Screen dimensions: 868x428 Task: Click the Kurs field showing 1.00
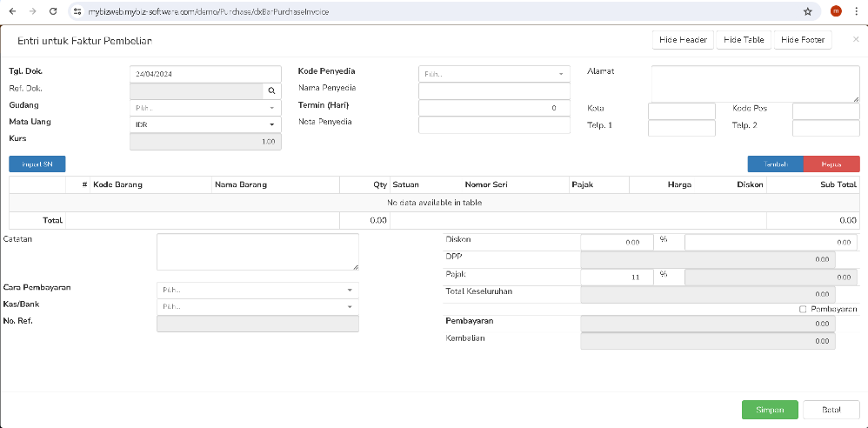pos(205,142)
